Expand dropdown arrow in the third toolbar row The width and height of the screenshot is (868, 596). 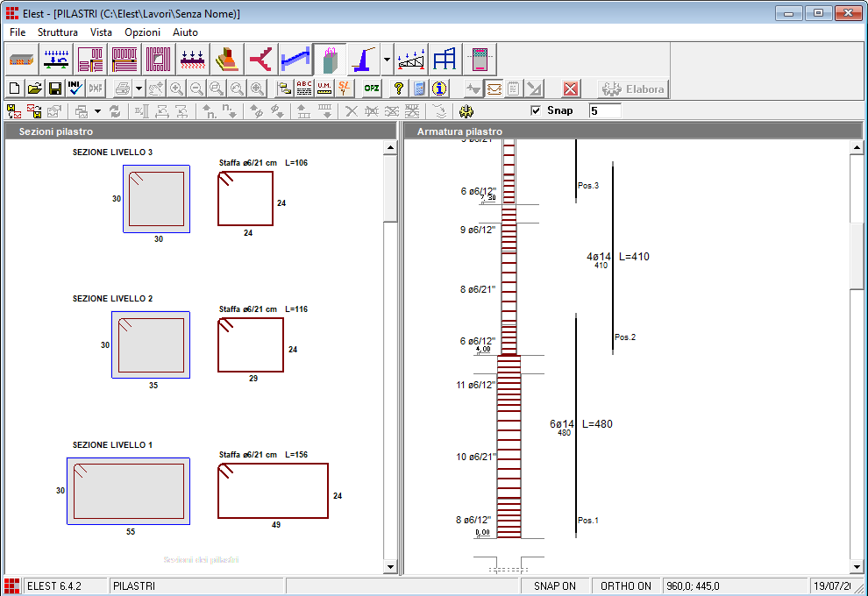pyautogui.click(x=97, y=111)
